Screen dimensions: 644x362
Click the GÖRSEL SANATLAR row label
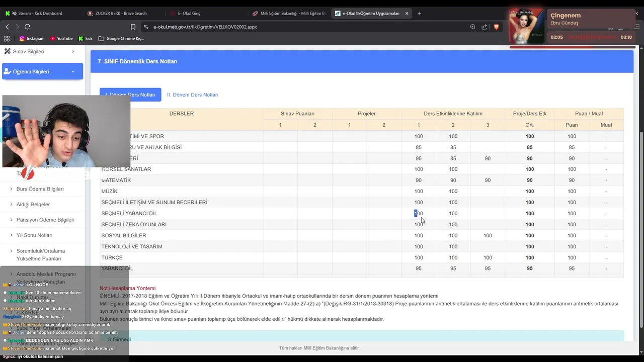tap(126, 169)
